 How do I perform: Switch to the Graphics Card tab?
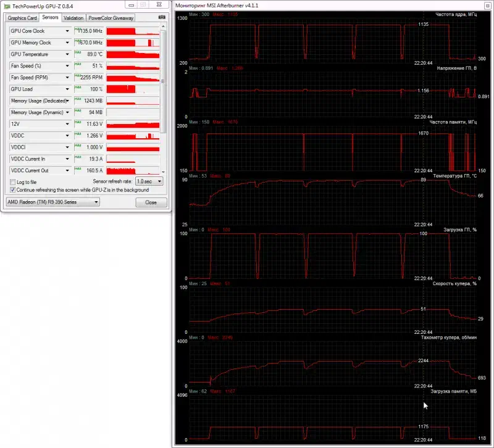[x=22, y=18]
